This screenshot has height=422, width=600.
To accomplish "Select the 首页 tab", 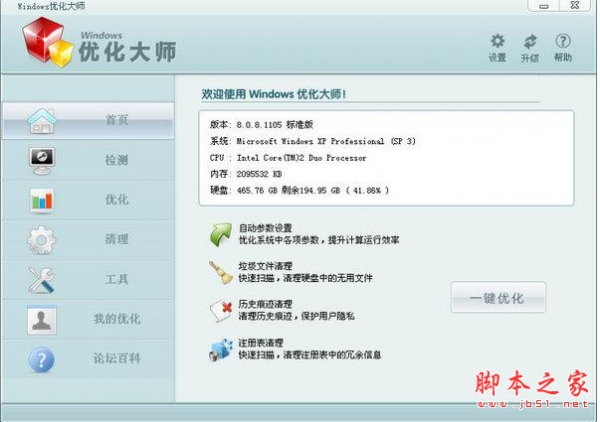I will click(x=88, y=121).
